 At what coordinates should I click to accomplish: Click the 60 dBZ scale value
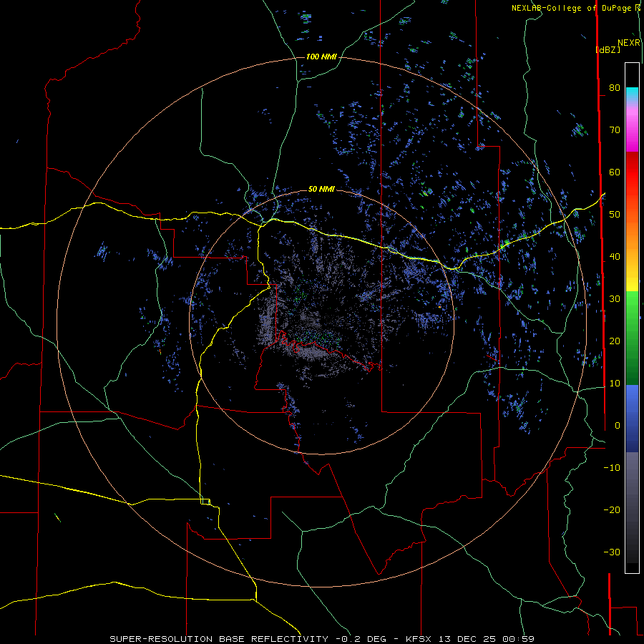[615, 172]
